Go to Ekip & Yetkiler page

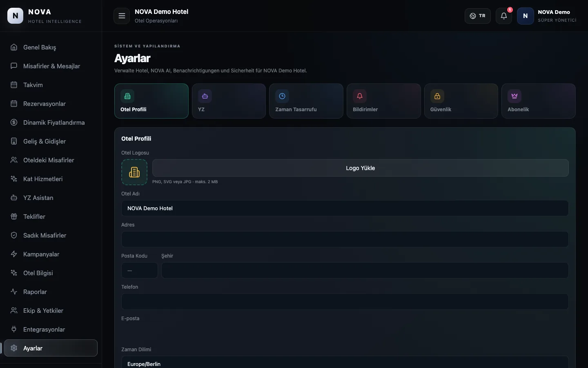(51, 310)
